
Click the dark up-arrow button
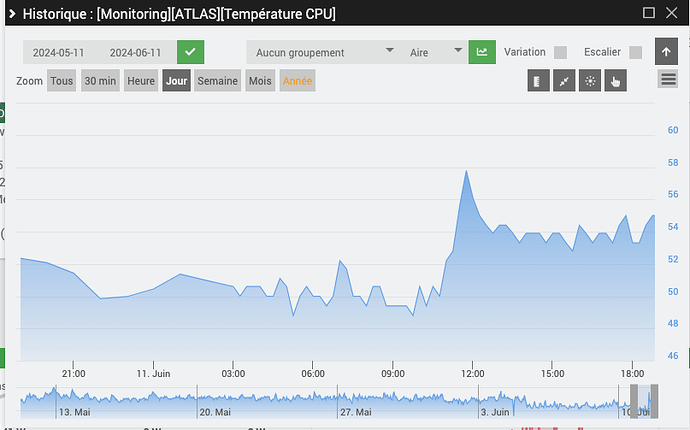click(x=666, y=51)
